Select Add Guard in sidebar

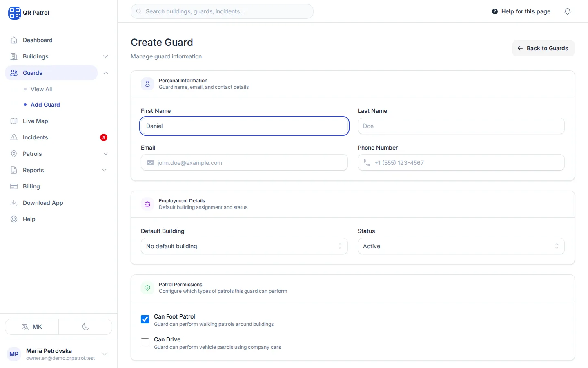45,105
